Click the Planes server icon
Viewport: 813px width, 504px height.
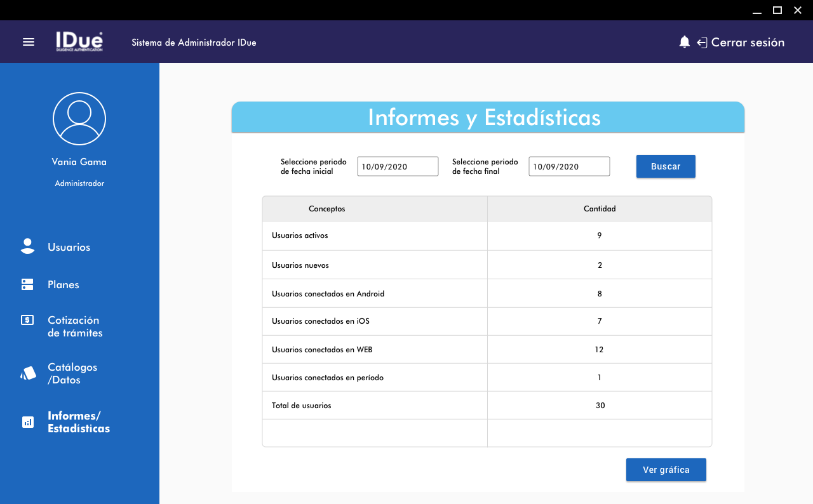point(27,284)
